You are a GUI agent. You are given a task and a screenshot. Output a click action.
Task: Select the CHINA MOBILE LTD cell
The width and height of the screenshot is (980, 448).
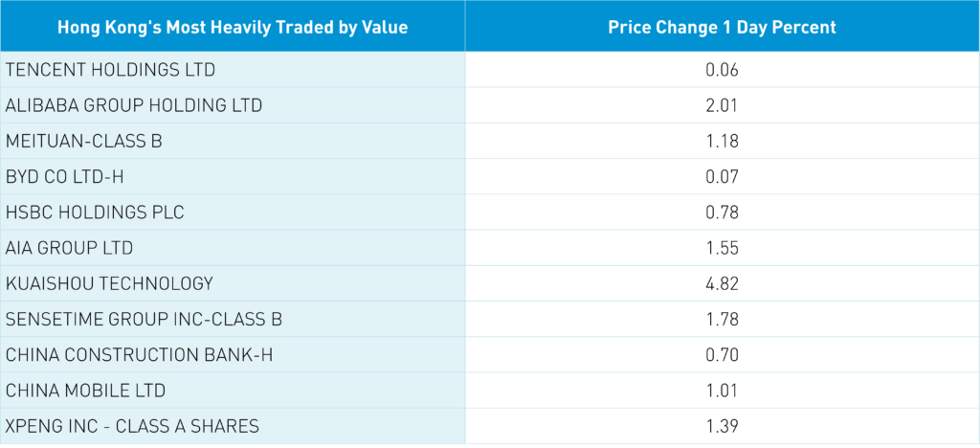click(x=85, y=391)
